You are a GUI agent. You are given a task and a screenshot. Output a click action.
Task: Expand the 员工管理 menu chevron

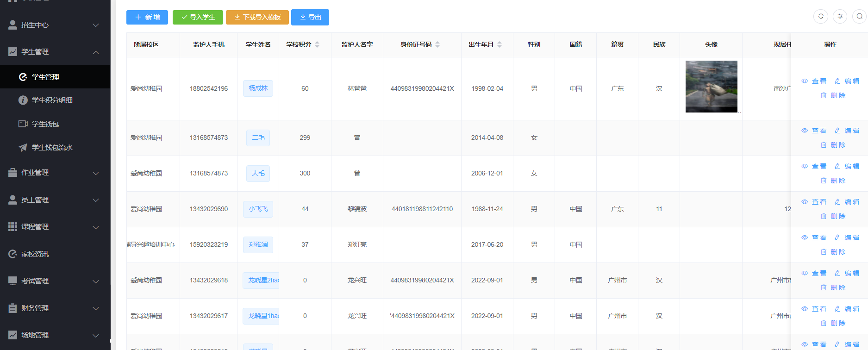pos(96,200)
